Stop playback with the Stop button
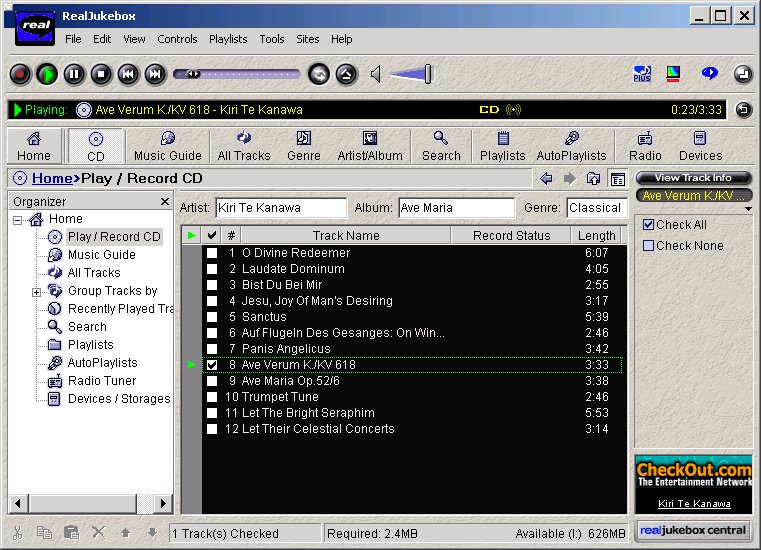Image resolution: width=761 pixels, height=550 pixels. pos(101,74)
